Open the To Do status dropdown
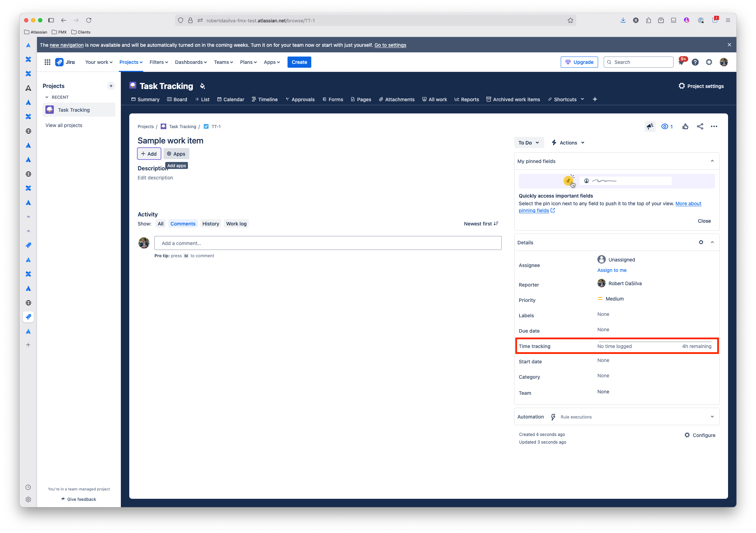The image size is (756, 533). [529, 142]
